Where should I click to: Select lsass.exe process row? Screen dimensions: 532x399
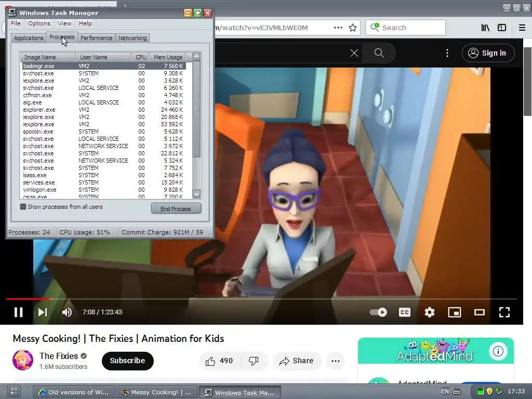103,175
